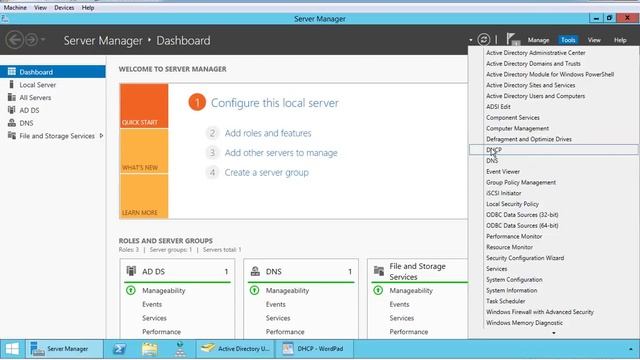Open dropdown arrow left of refresh icon

[471, 40]
